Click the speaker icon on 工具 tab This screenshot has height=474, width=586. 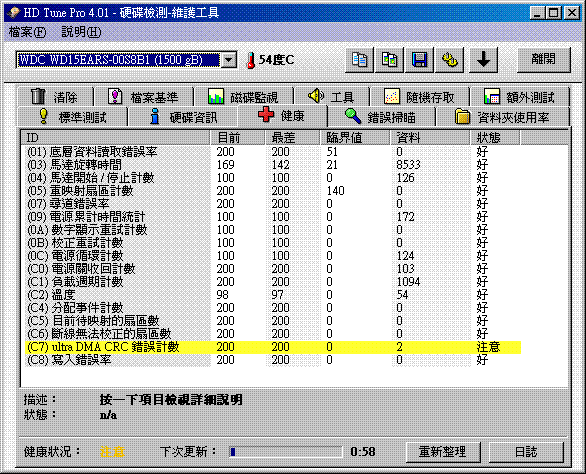316,96
